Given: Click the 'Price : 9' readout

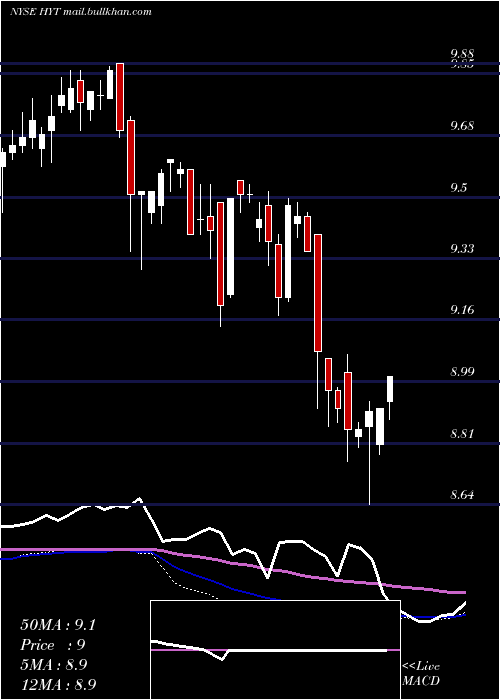Looking at the screenshot, I should pos(53,645).
